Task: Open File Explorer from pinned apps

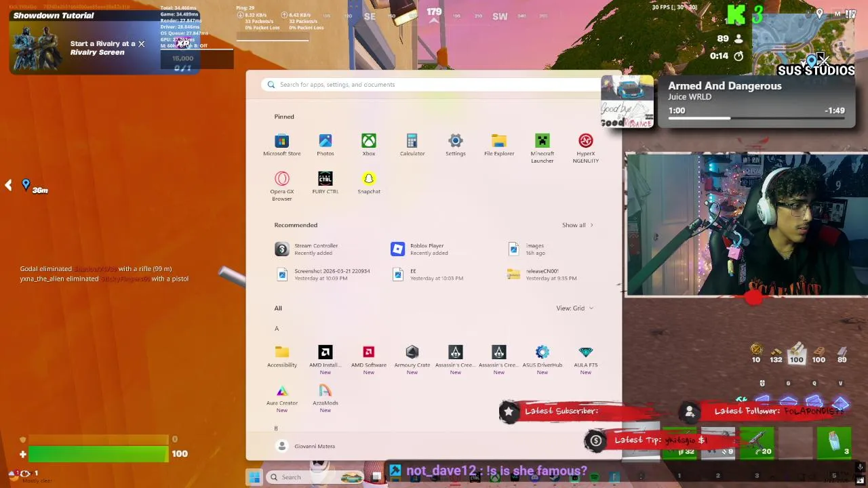Action: pos(499,145)
